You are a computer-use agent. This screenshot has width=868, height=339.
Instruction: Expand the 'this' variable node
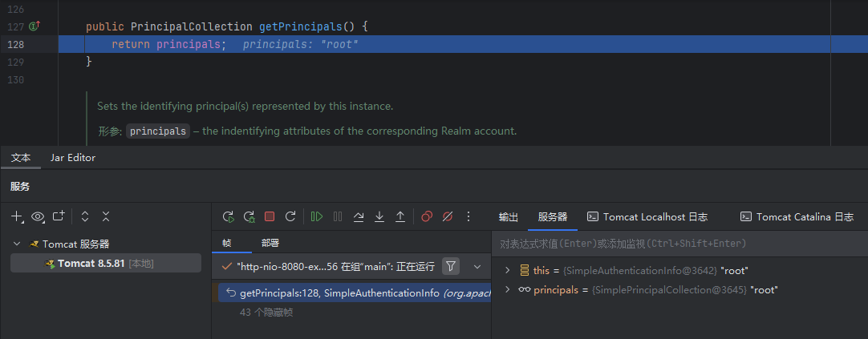point(507,271)
